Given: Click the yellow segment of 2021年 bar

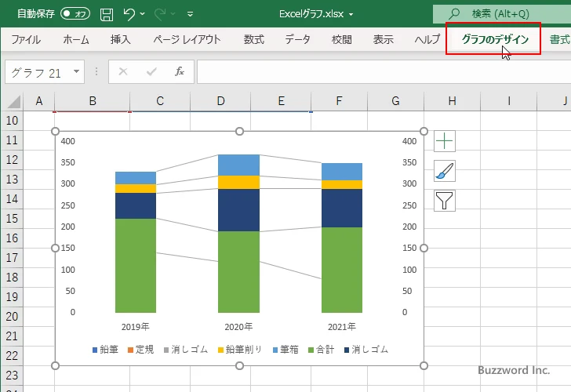Looking at the screenshot, I should point(342,184).
